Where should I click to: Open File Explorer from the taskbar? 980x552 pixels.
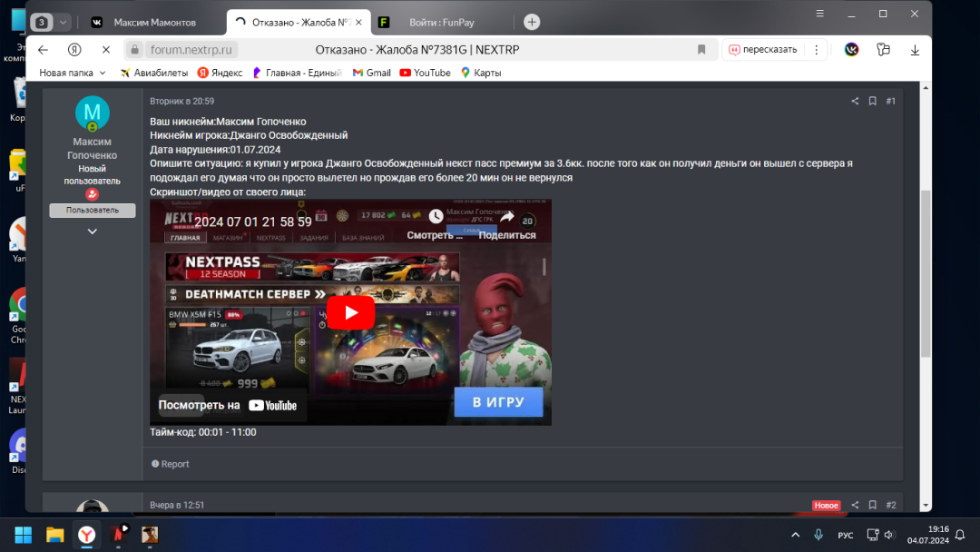point(55,535)
